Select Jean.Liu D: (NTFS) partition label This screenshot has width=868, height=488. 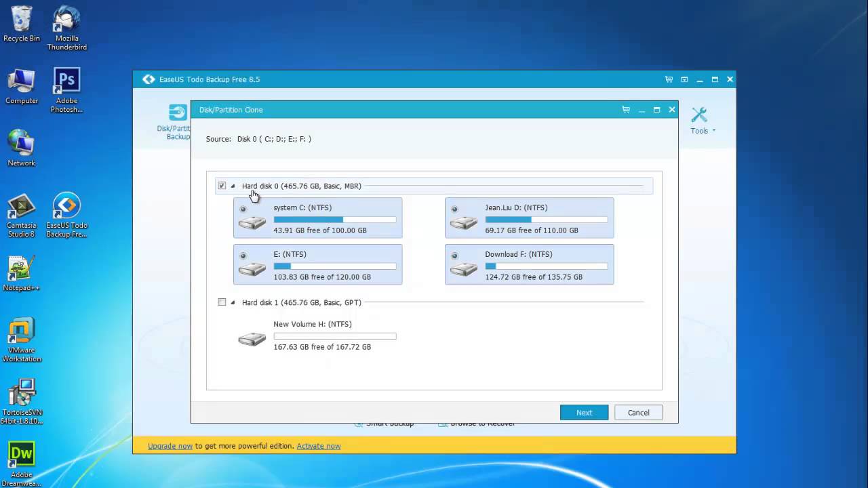516,207
